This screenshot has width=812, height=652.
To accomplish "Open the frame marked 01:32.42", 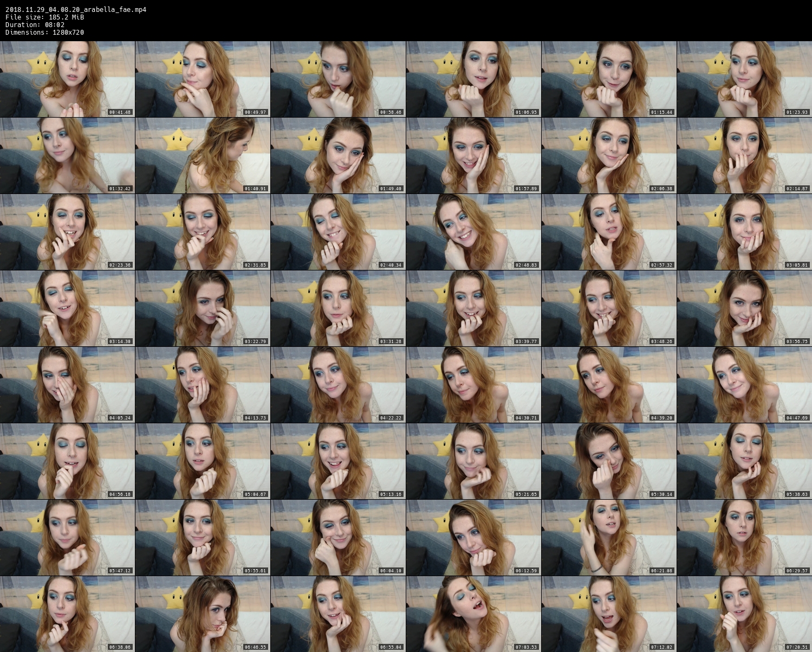I will [x=67, y=156].
